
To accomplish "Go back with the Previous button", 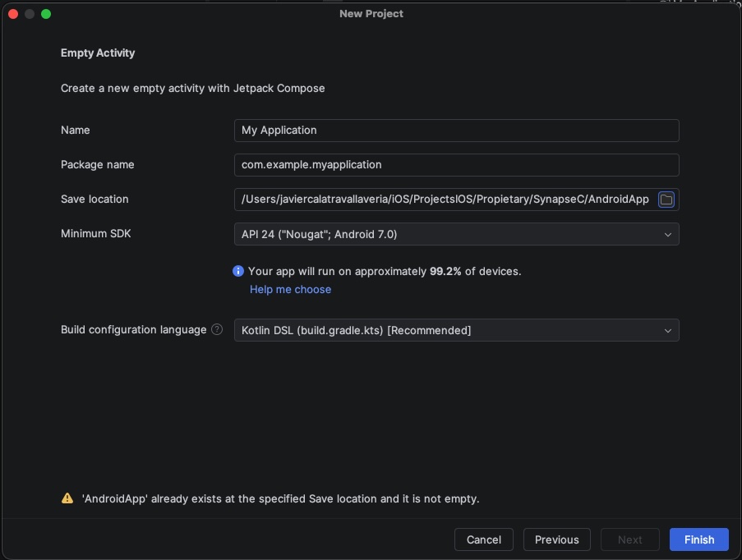I will [x=556, y=539].
